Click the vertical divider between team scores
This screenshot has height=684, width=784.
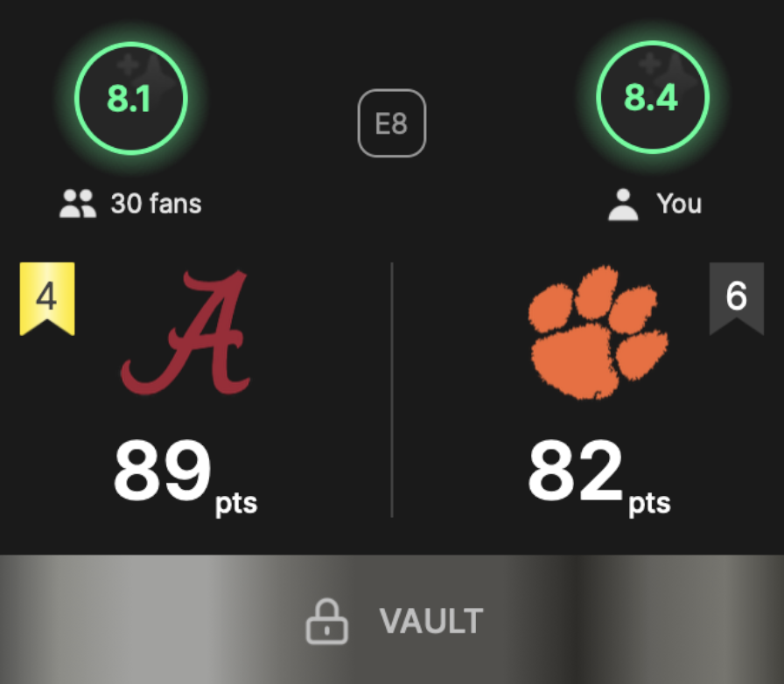coord(392,390)
